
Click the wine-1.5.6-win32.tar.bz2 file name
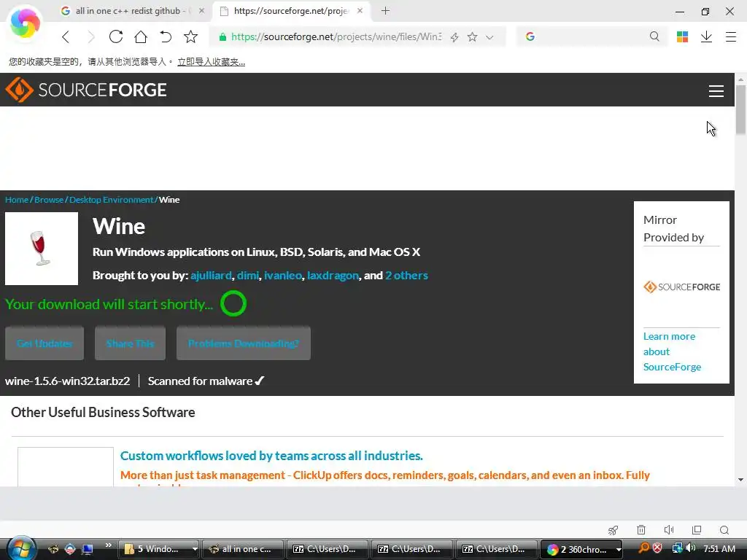[67, 381]
